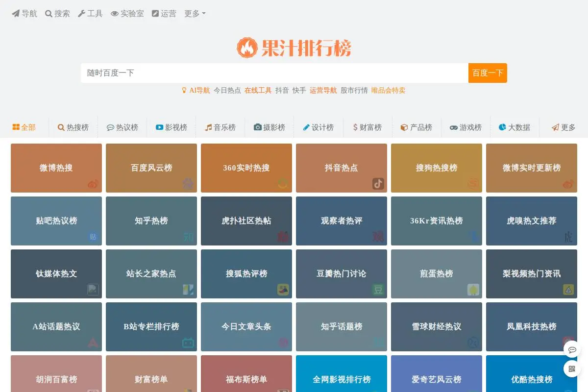Open the 虎嗅热文推荐 card
The width and height of the screenshot is (588, 392).
pyautogui.click(x=532, y=221)
